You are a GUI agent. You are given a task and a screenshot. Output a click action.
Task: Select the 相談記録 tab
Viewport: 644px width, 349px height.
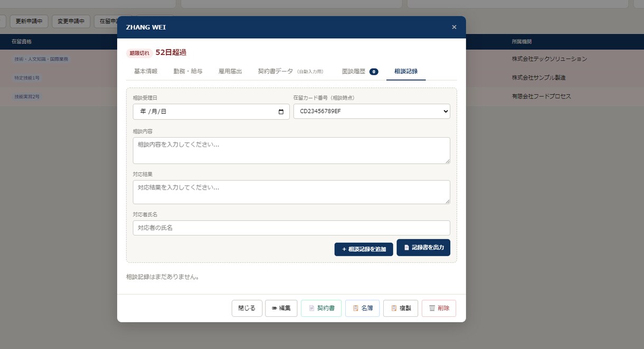tap(406, 71)
